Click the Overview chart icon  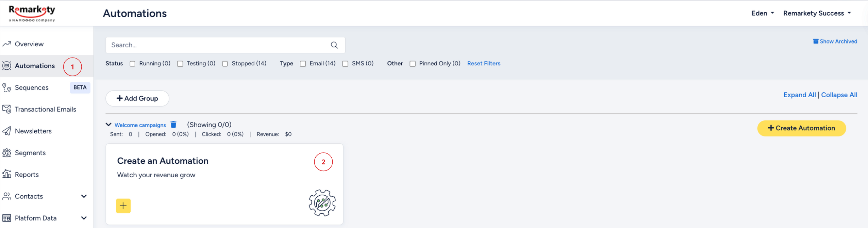pyautogui.click(x=7, y=44)
